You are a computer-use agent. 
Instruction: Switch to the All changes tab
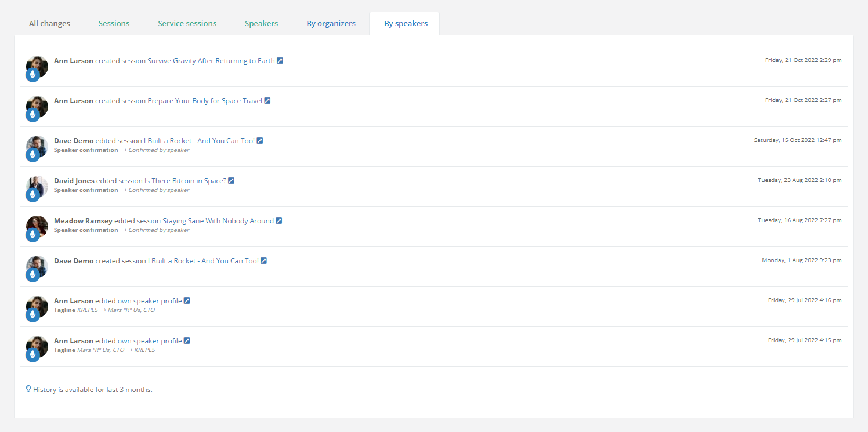pyautogui.click(x=49, y=24)
